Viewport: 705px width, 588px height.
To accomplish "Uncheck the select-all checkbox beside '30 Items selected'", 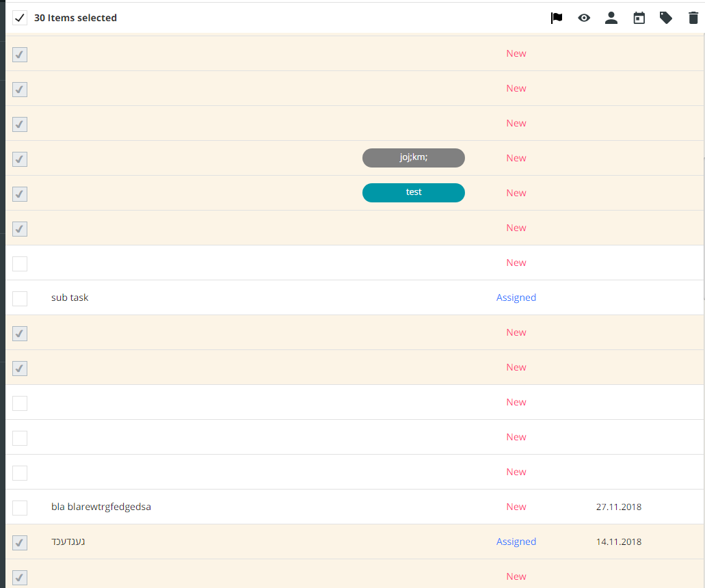I will pos(19,18).
